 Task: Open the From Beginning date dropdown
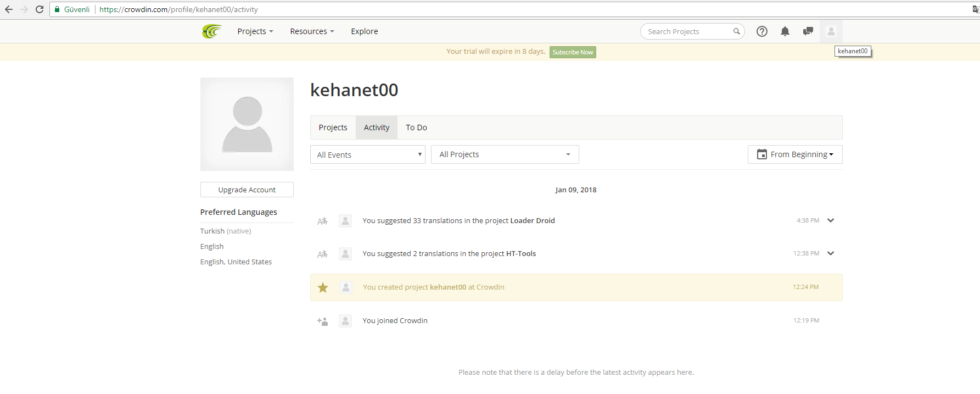tap(795, 154)
